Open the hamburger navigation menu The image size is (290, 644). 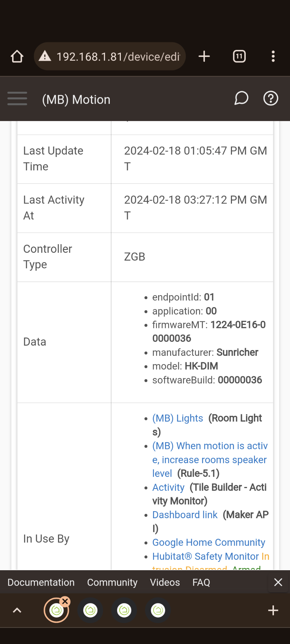(17, 99)
